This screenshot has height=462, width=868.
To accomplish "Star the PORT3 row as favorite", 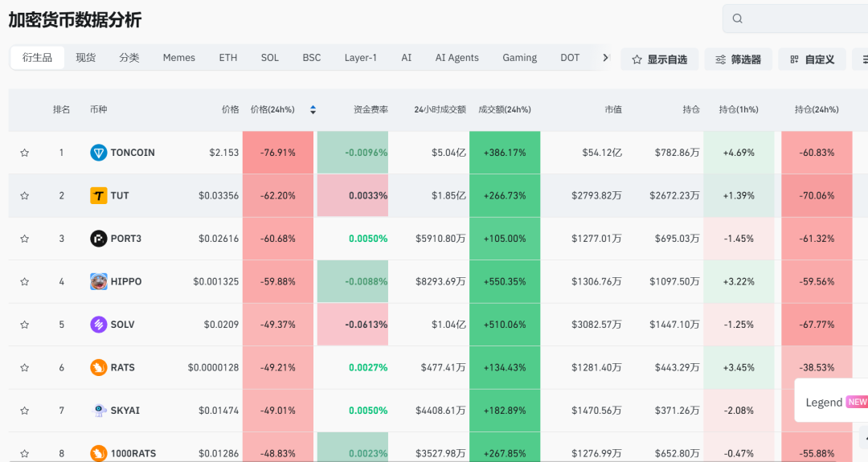I will [x=25, y=239].
